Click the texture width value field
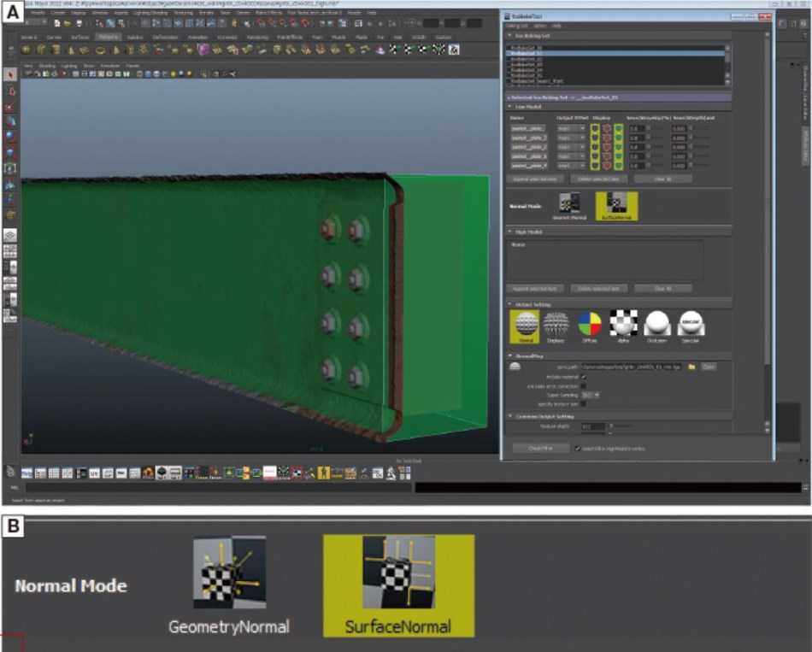The image size is (812, 652). (x=592, y=426)
